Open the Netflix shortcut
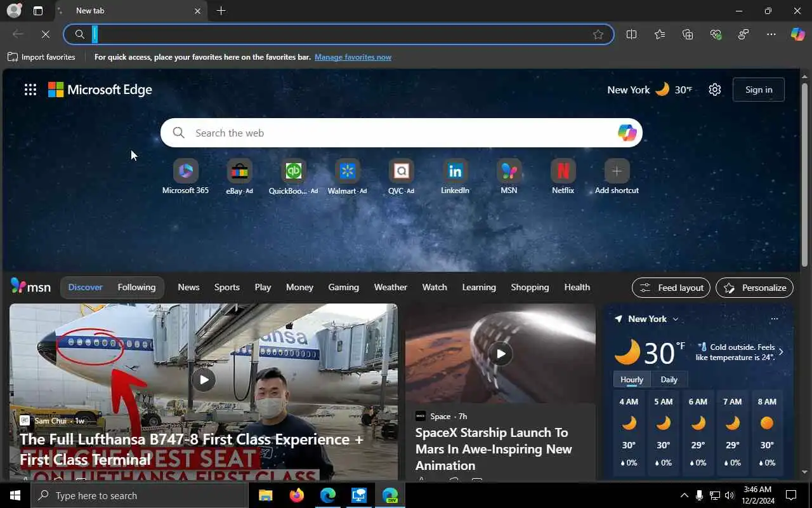This screenshot has height=508, width=812. click(x=563, y=177)
